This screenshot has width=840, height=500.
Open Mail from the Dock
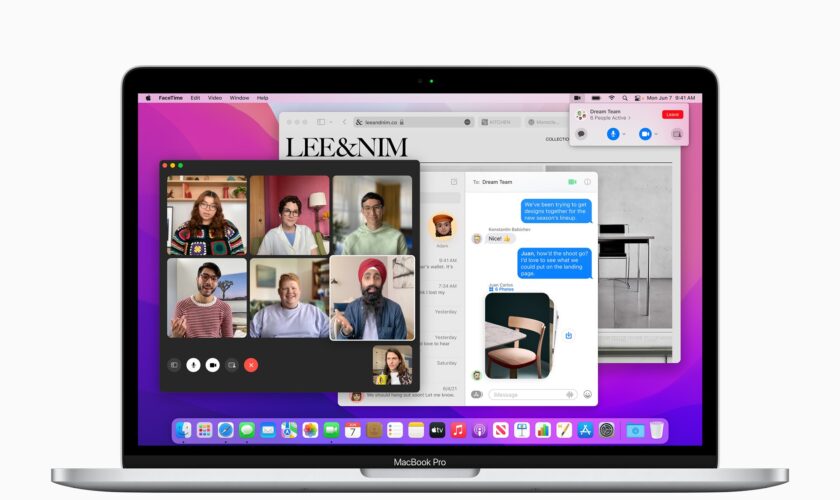click(x=268, y=430)
